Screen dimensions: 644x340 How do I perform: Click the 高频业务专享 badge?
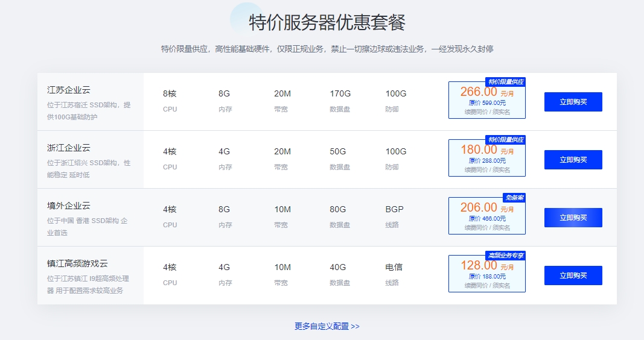click(x=505, y=256)
